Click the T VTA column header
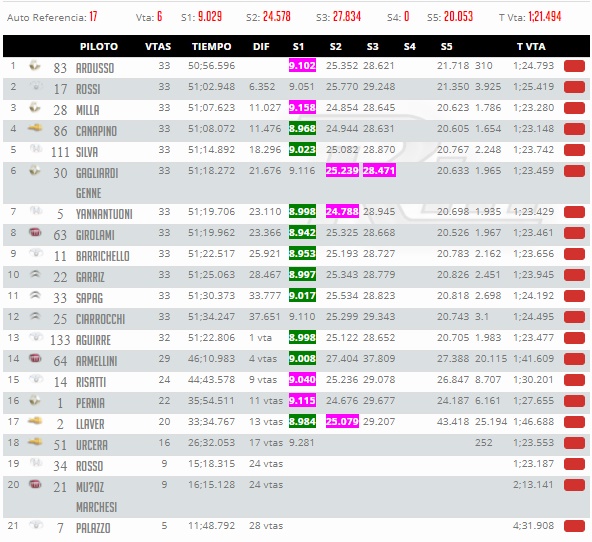Screen dimensions: 592x542 pos(531,46)
